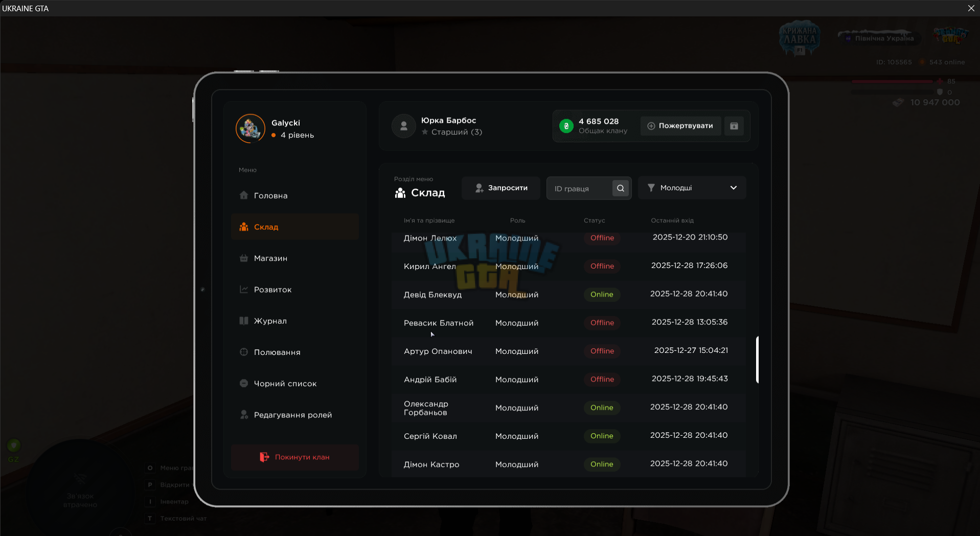Click Offline status of Артур Опанович
Screen dimensions: 980x536
click(x=602, y=351)
